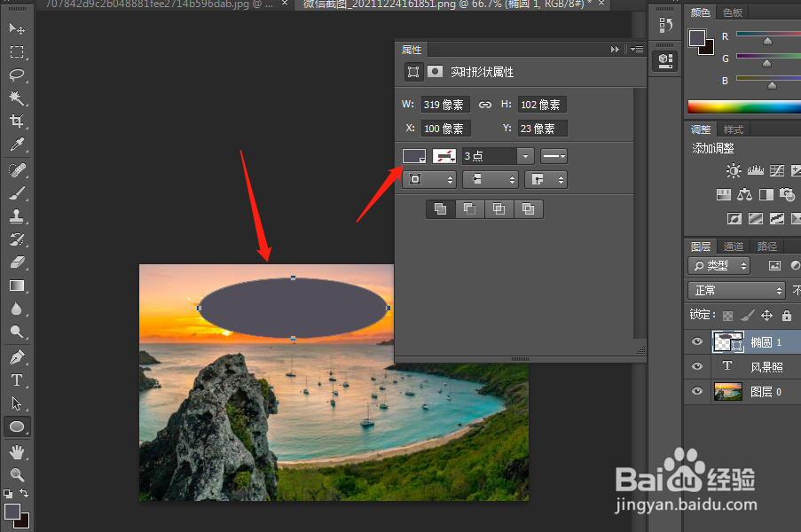
Task: Hide the 风景照 text layer
Action: pos(697,366)
